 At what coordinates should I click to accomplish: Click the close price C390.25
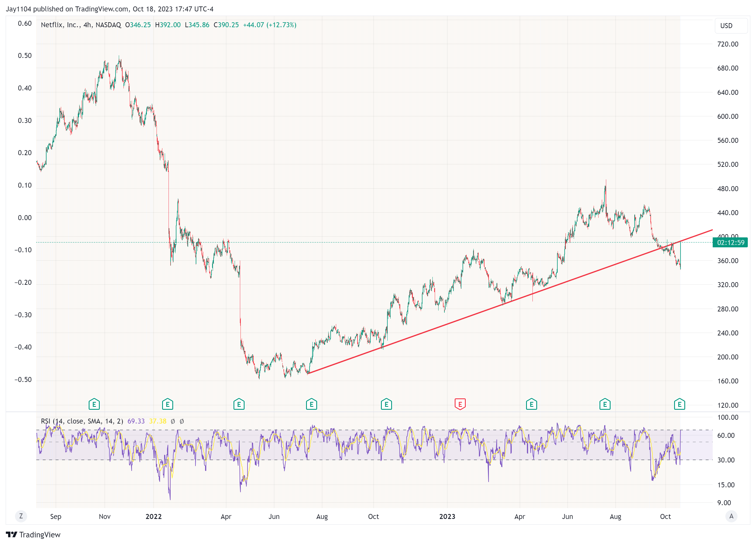(x=226, y=25)
